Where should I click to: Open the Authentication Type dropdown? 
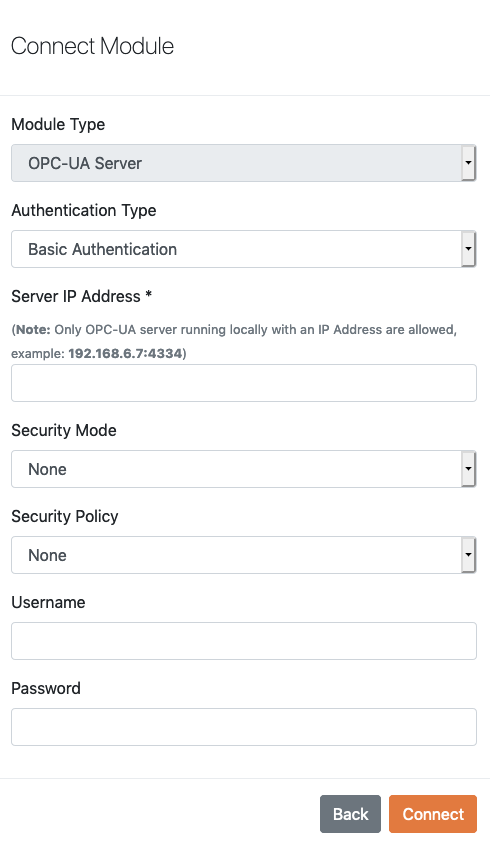pos(244,249)
